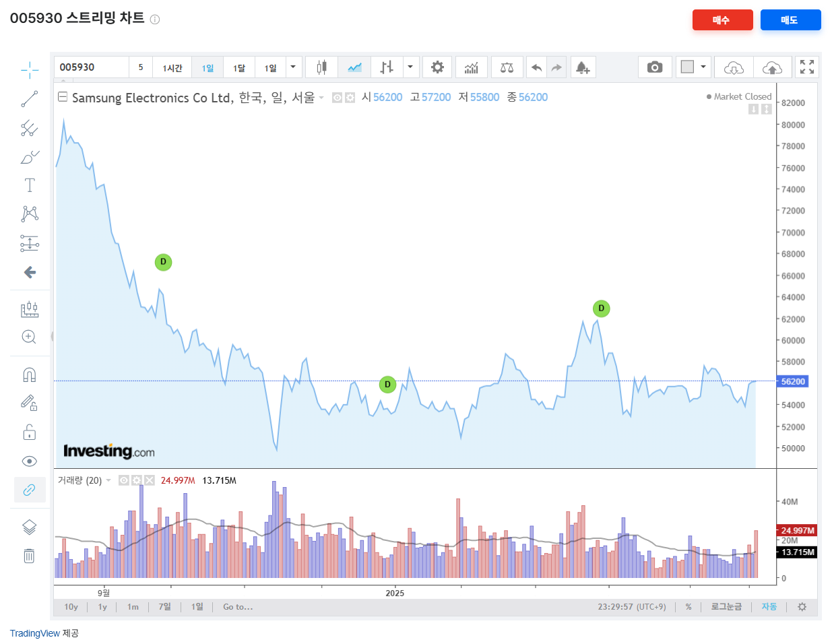This screenshot has height=644, width=832.
Task: Open 거래량 indicator settings gear
Action: [x=136, y=480]
